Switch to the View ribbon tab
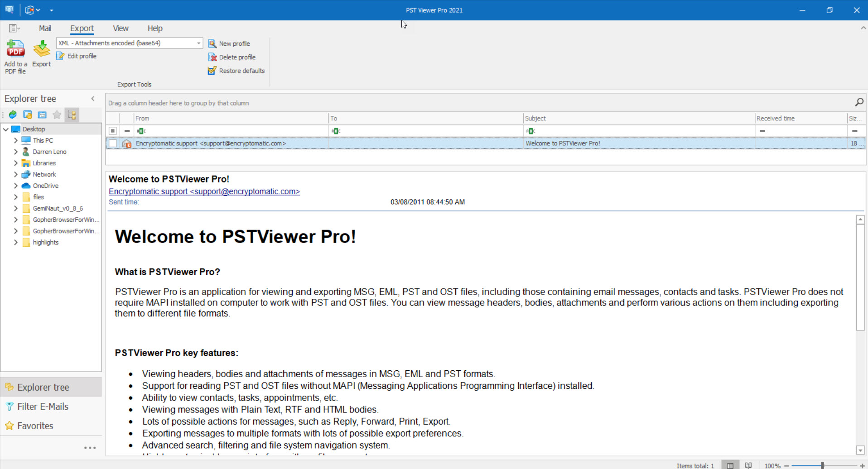This screenshot has height=469, width=868. point(121,28)
